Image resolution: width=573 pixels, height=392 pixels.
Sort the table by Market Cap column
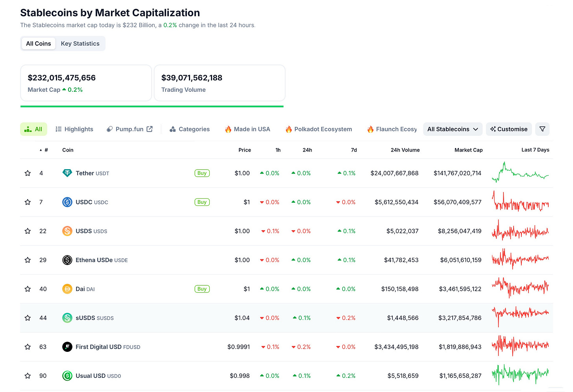[x=468, y=150]
